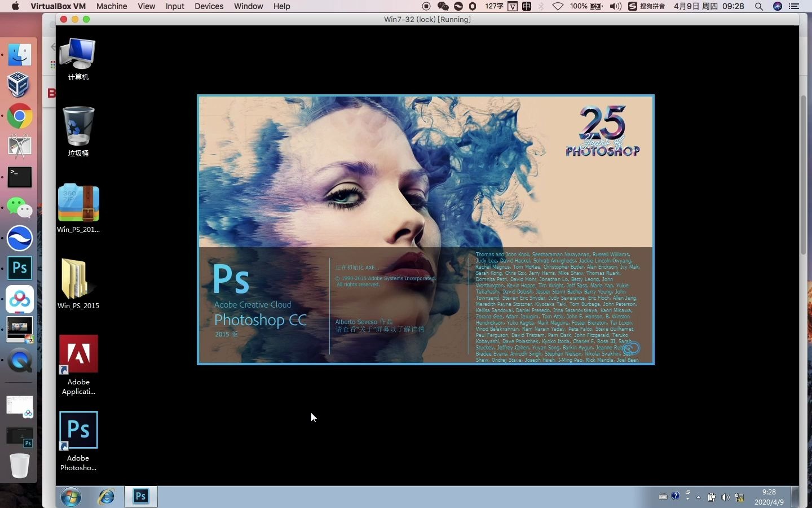Open the Windows Start menu orb
812x508 pixels.
pyautogui.click(x=71, y=497)
